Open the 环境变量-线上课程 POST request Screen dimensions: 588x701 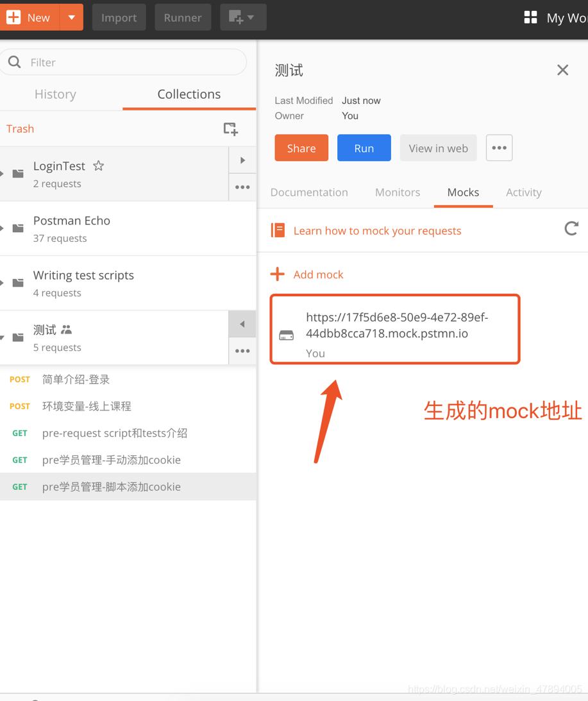[128, 406]
